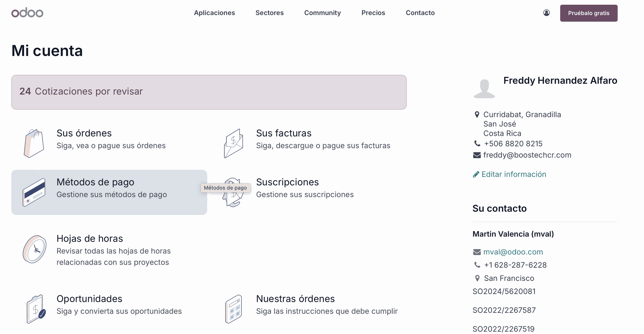Open Métodos de pago section
Viewport: 644px width, 334px height.
coord(109,192)
